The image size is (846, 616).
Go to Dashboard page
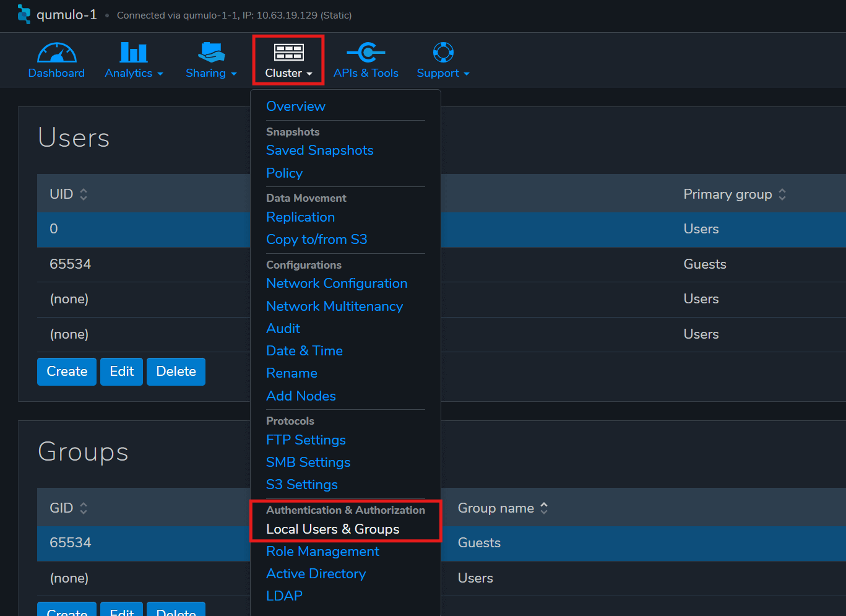tap(56, 73)
